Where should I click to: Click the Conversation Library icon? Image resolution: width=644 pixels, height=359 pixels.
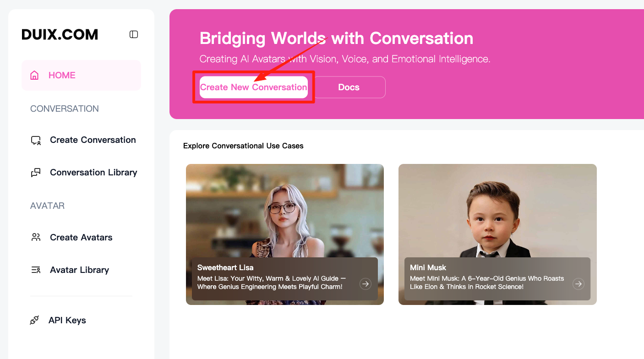pyautogui.click(x=36, y=173)
